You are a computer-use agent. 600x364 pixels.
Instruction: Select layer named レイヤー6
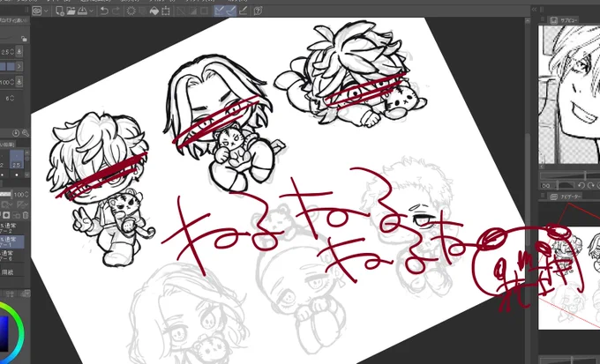tap(12, 256)
